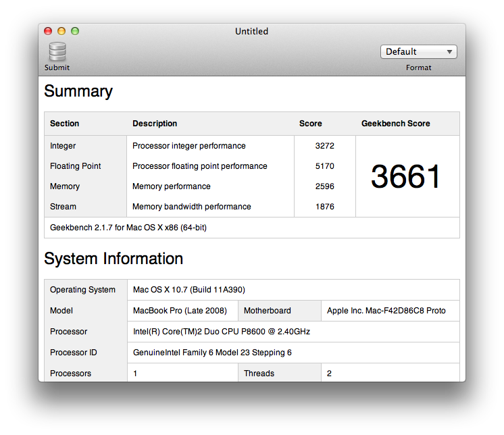The height and width of the screenshot is (435, 504).
Task: Click the System Information heading
Action: [114, 259]
